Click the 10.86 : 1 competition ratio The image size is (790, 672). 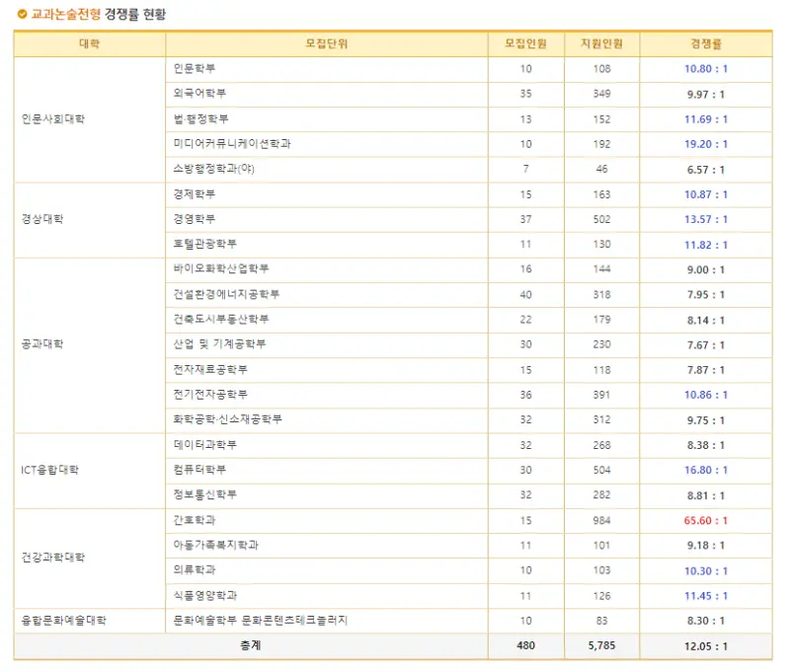click(706, 395)
